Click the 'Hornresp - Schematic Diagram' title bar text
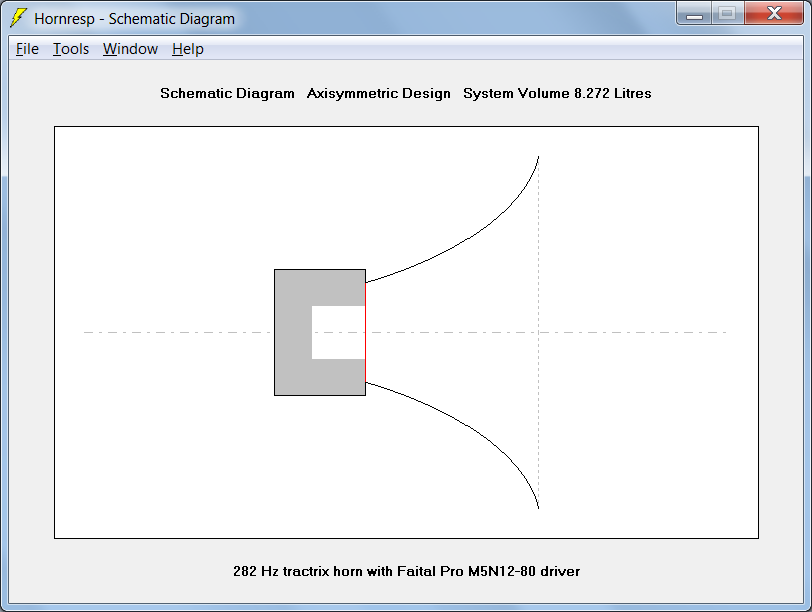812x612 pixels. 135,19
